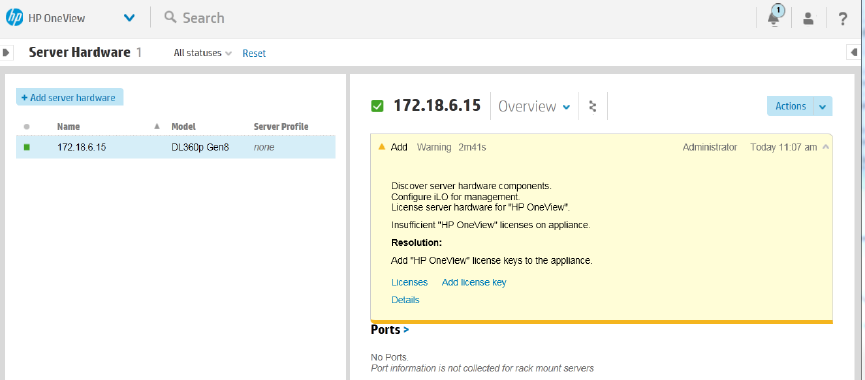Open the Add license key link
Image resolution: width=865 pixels, height=380 pixels.
point(474,282)
